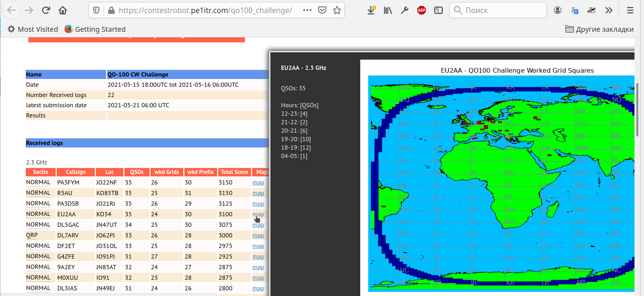Go to the Firefox home page
This screenshot has height=296, width=644.
click(x=63, y=10)
